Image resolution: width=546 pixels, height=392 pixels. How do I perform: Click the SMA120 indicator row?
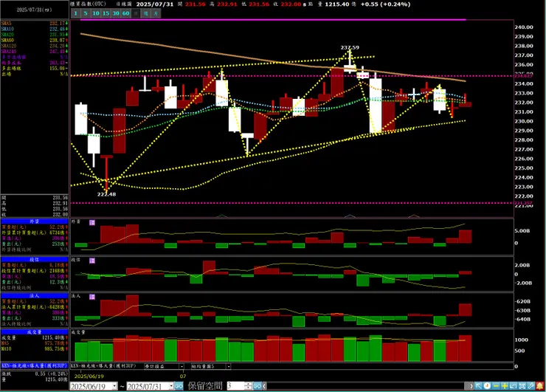click(x=34, y=46)
